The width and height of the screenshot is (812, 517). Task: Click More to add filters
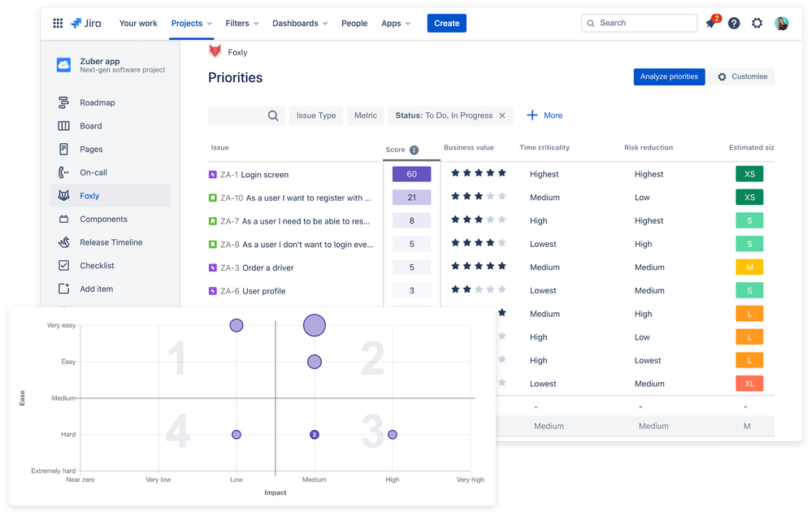(x=553, y=115)
